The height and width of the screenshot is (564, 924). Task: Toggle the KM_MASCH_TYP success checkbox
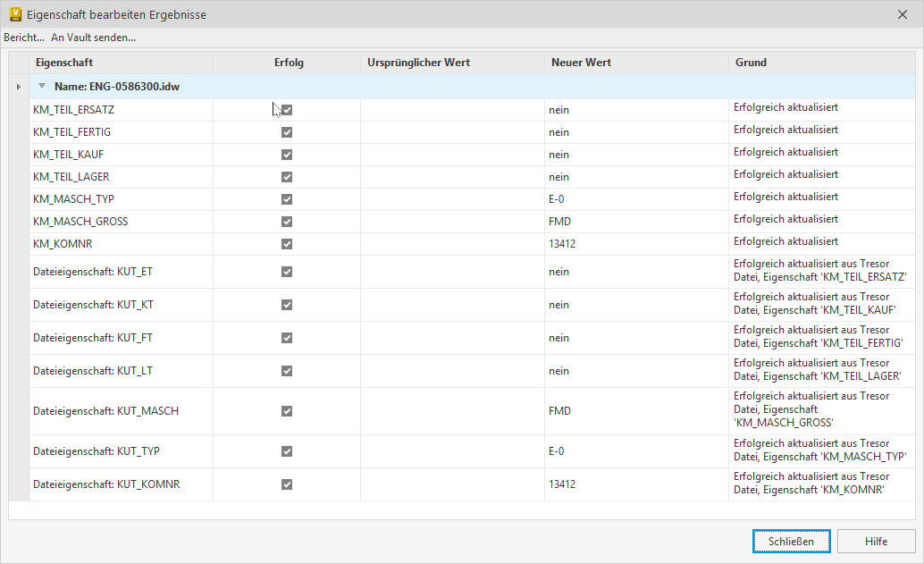287,199
